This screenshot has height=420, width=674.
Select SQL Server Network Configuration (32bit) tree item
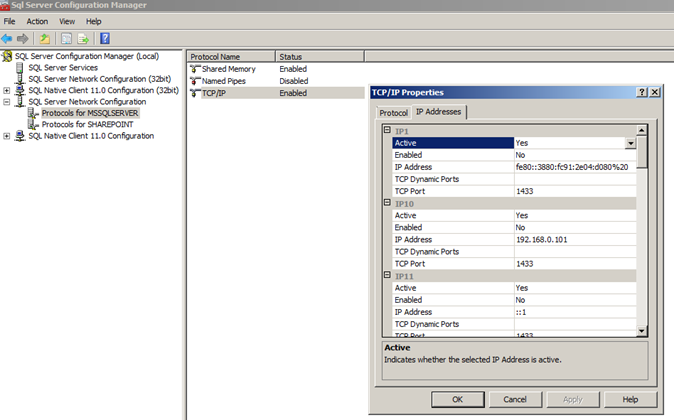pyautogui.click(x=100, y=79)
